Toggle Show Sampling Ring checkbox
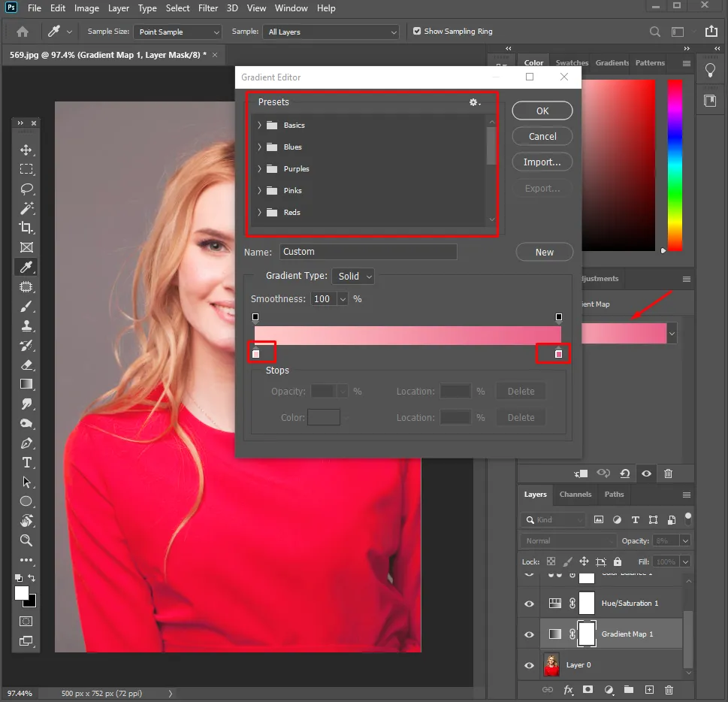Image resolution: width=728 pixels, height=702 pixels. [417, 32]
